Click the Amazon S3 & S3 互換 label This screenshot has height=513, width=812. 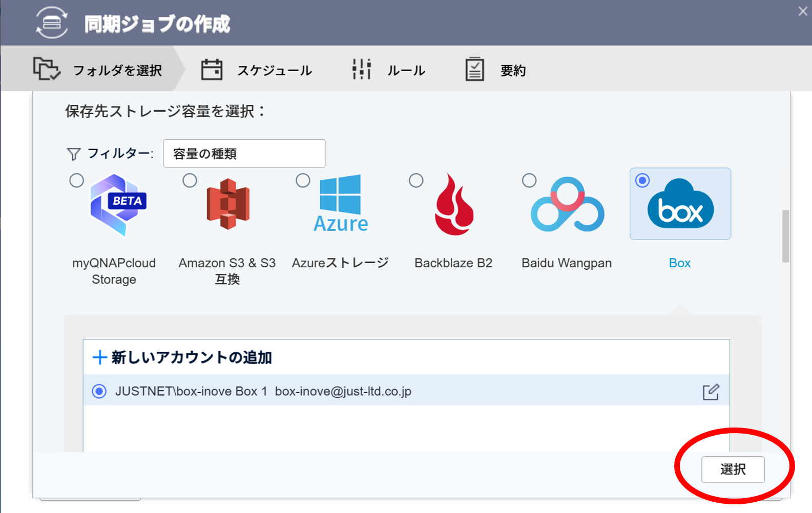pyautogui.click(x=227, y=271)
